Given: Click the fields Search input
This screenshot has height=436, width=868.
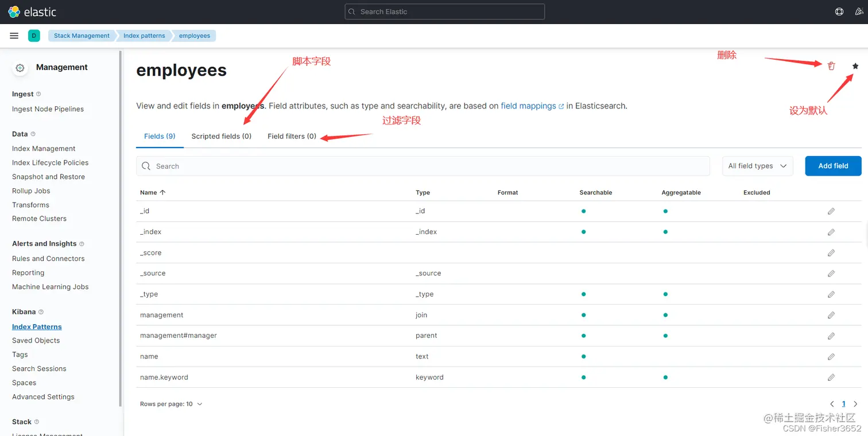Looking at the screenshot, I should click(423, 166).
